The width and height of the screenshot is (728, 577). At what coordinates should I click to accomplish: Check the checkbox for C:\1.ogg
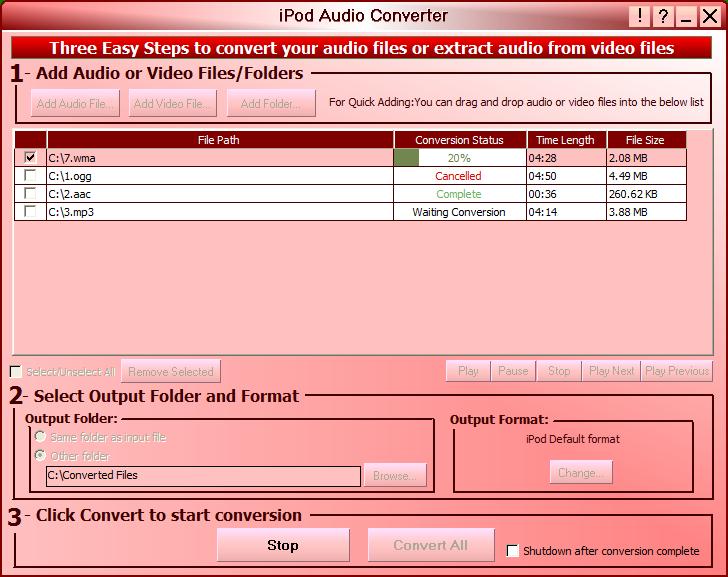(30, 175)
